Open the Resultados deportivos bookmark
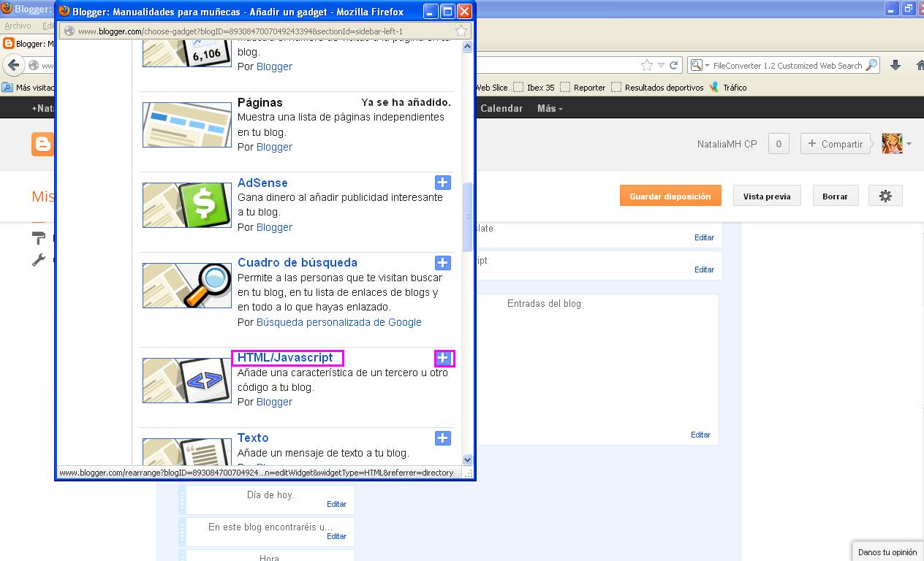The width and height of the screenshot is (924, 561). (x=657, y=87)
